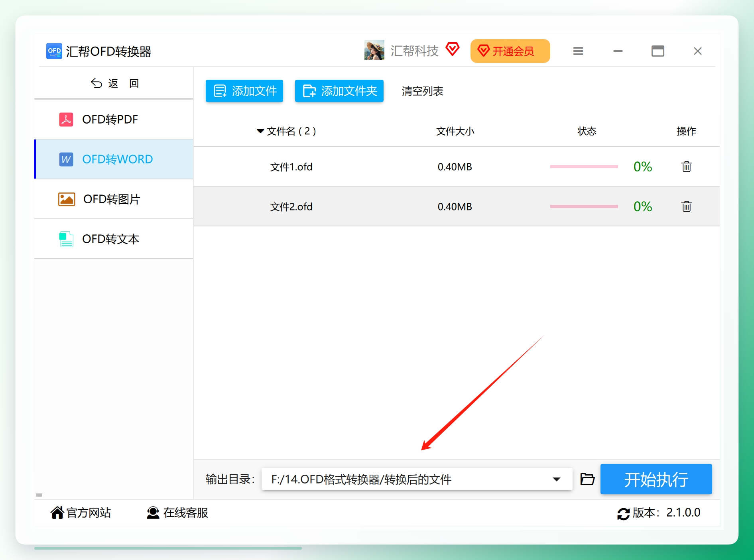
Task: Select the OFD转图片 tab
Action: pos(114,199)
